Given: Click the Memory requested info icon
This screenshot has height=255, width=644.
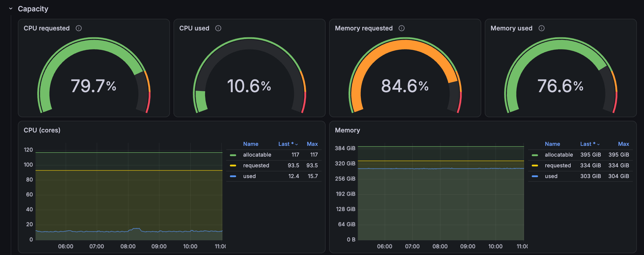Looking at the screenshot, I should (402, 28).
